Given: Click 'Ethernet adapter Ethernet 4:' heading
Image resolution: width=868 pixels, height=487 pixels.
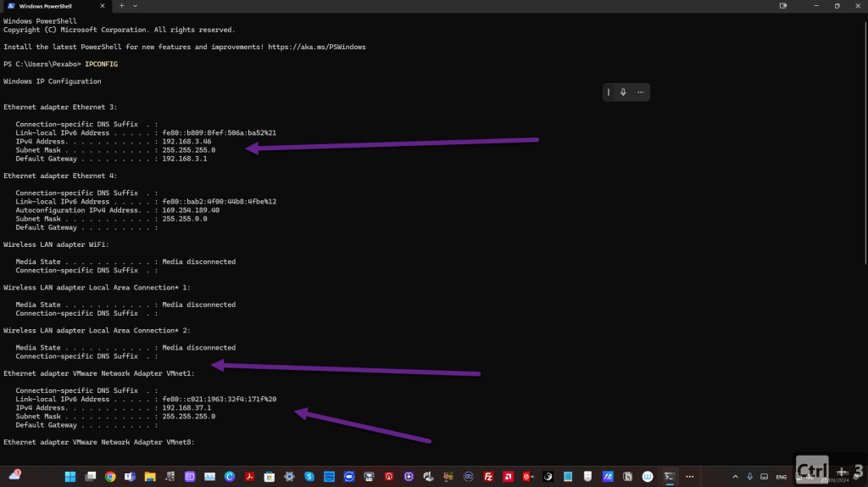Looking at the screenshot, I should (x=60, y=176).
